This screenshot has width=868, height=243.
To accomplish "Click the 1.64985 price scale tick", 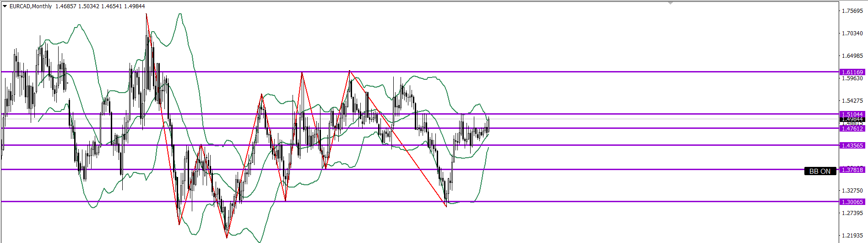I will (x=852, y=56).
